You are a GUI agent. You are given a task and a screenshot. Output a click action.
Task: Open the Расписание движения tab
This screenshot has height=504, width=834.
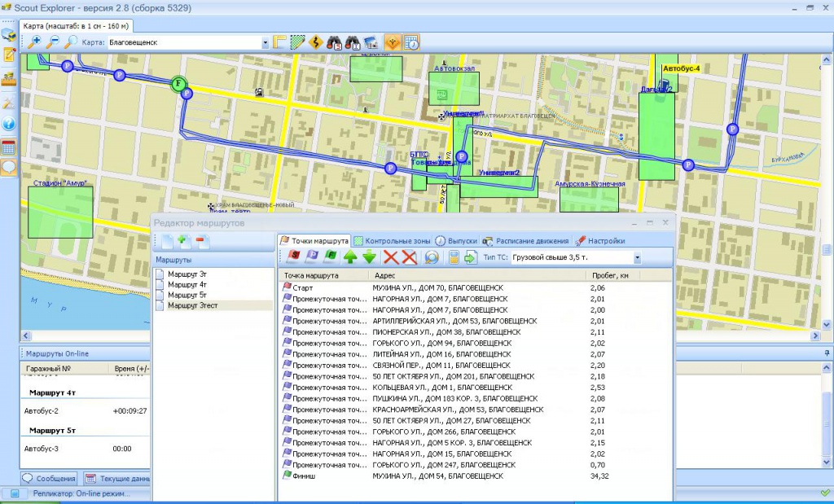[x=526, y=241]
